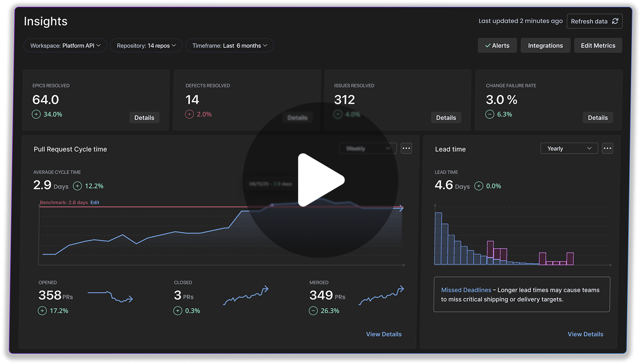641x364 pixels.
Task: Click the Refresh data button
Action: coord(594,21)
